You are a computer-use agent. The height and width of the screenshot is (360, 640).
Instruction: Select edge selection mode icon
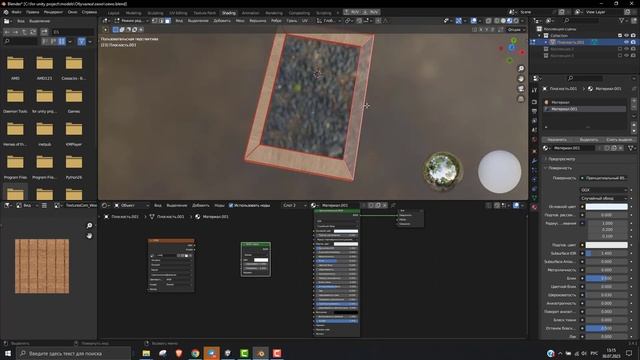point(161,20)
